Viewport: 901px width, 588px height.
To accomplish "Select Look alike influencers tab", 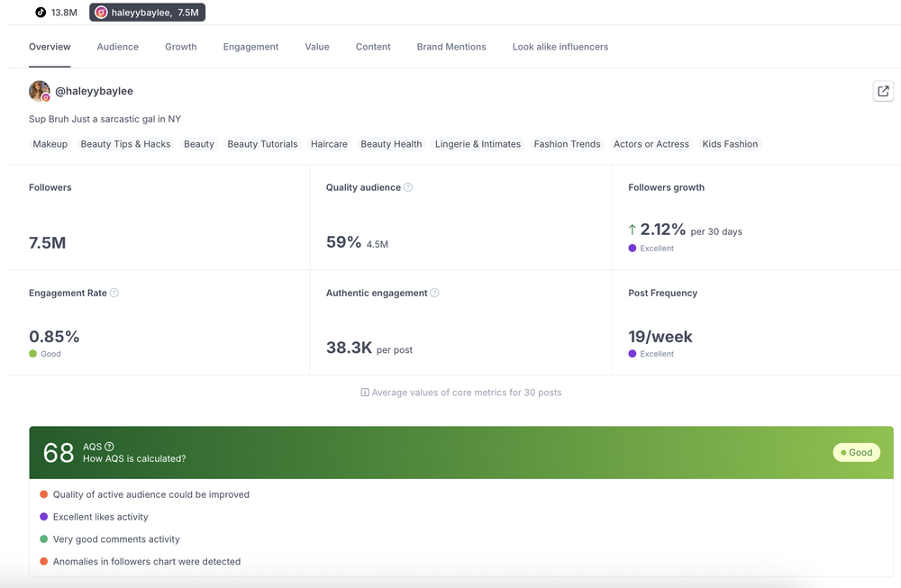I will [560, 47].
